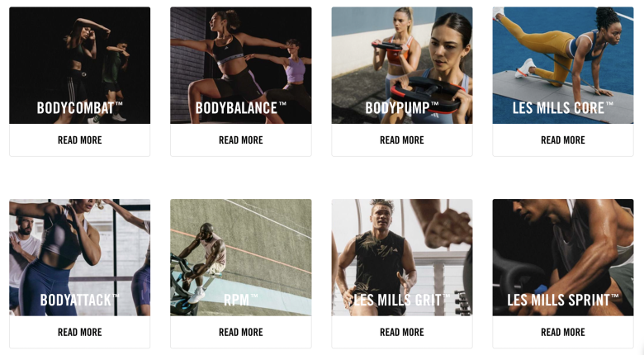Click Read More under RPM
The height and width of the screenshot is (355, 644).
[241, 332]
